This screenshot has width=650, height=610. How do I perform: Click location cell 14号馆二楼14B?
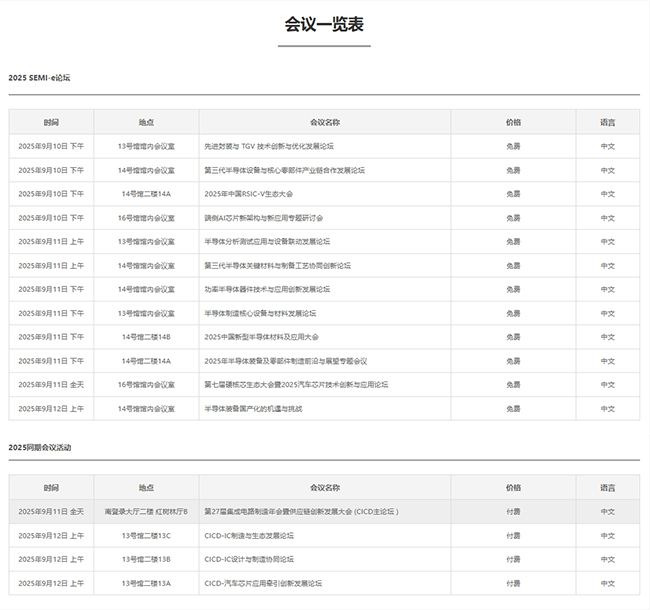146,337
